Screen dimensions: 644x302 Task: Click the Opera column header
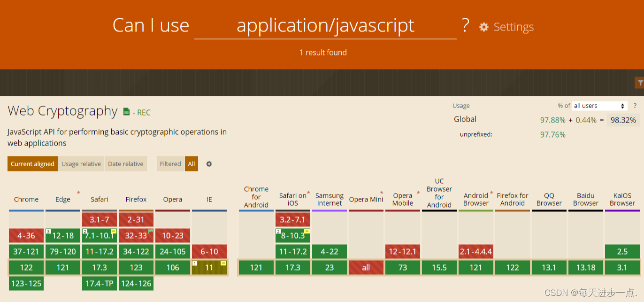pos(173,199)
